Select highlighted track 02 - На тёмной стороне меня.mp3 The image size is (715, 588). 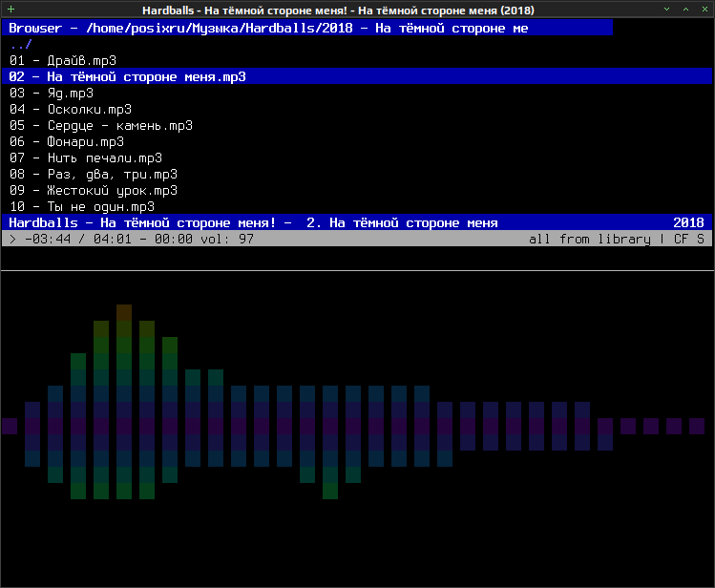pos(357,76)
